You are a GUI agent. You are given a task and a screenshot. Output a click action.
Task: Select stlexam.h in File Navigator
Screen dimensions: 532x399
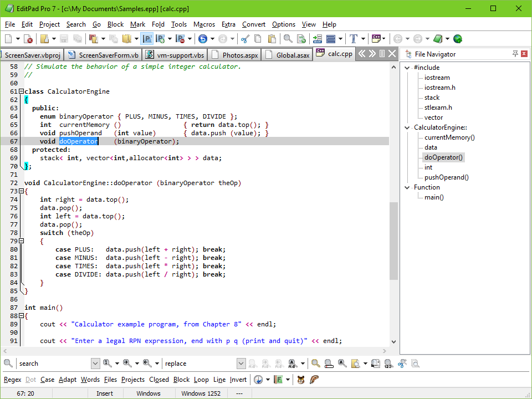tap(438, 108)
